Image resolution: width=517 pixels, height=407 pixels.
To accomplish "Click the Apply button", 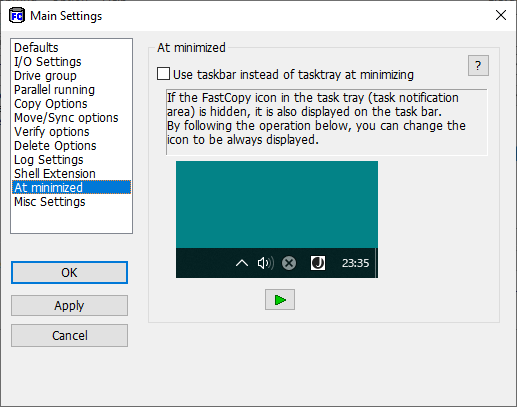I will click(69, 305).
